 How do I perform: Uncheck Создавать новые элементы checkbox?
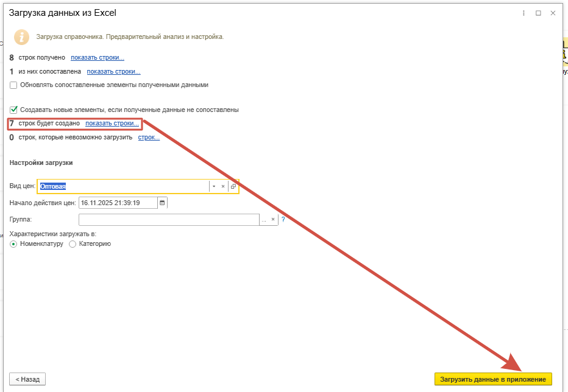(x=13, y=110)
